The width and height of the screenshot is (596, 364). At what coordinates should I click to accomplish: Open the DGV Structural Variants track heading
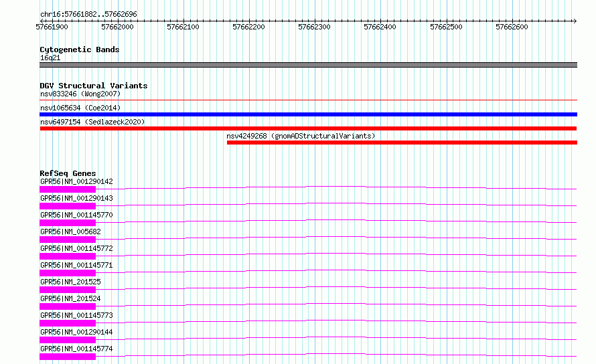94,86
